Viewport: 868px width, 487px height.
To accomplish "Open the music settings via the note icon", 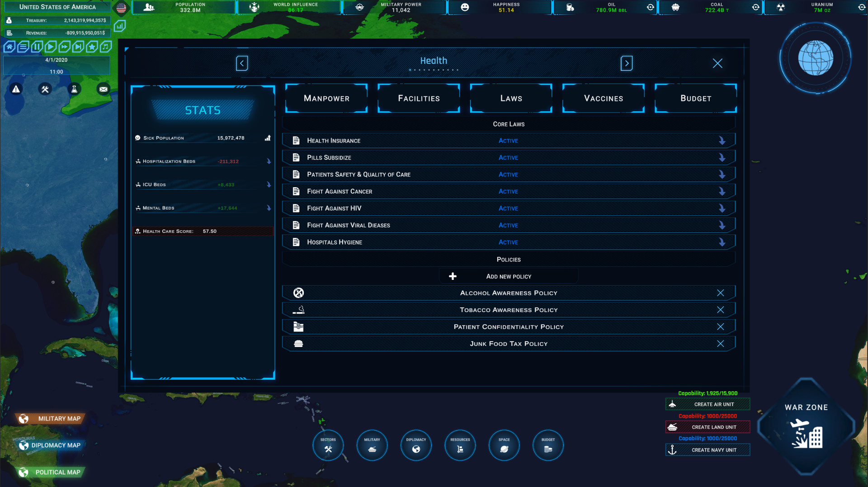I will (x=105, y=47).
